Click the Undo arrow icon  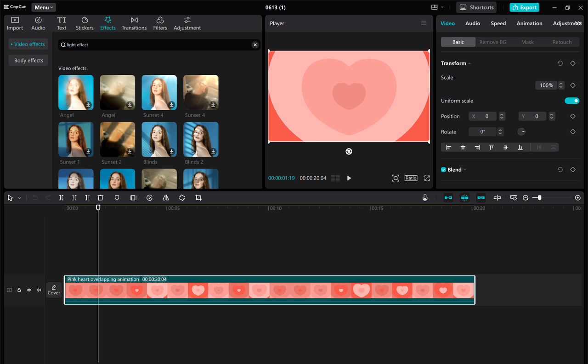coord(35,197)
